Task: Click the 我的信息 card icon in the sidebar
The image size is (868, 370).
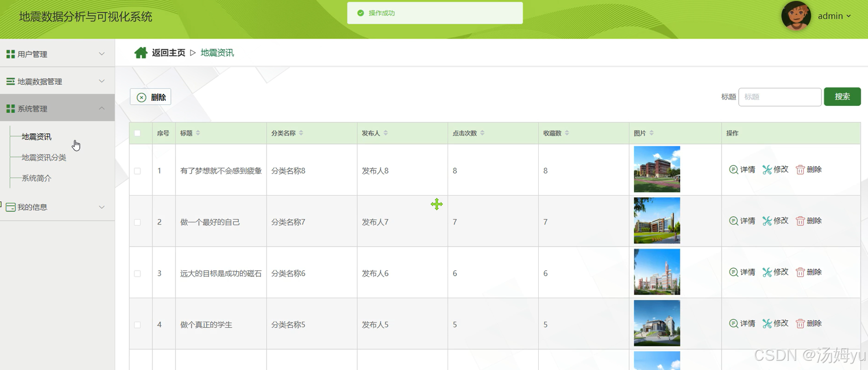Action: 11,207
